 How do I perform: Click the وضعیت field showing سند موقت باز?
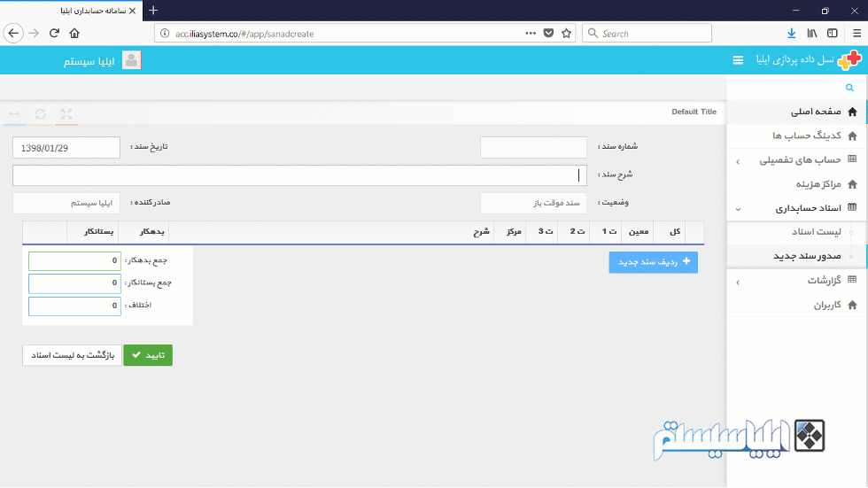(x=533, y=203)
